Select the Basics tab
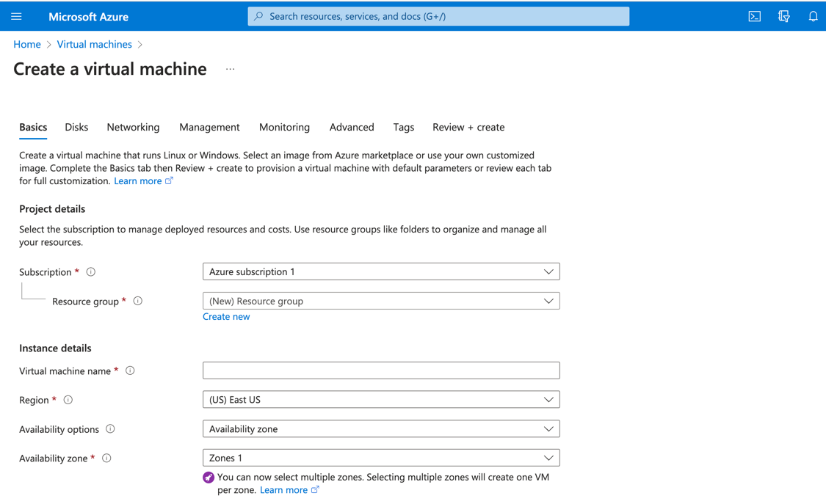 point(33,128)
